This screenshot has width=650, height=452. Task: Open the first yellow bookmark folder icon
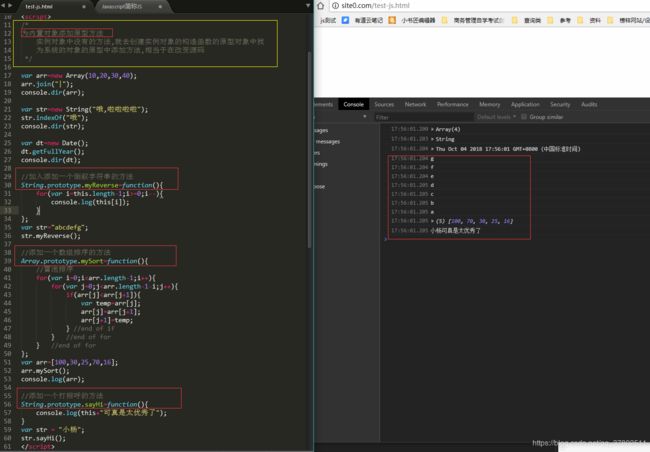coord(444,20)
